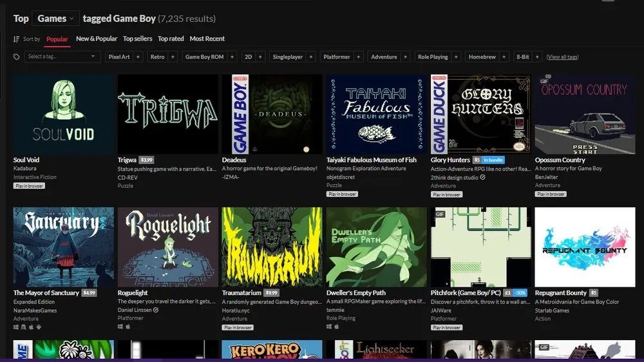Open Trigwa game title link

[x=127, y=160]
